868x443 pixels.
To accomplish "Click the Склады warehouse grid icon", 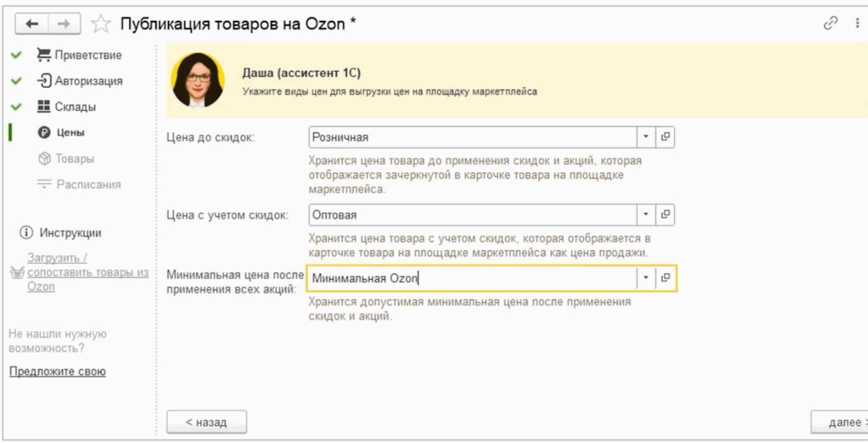I will pyautogui.click(x=44, y=106).
